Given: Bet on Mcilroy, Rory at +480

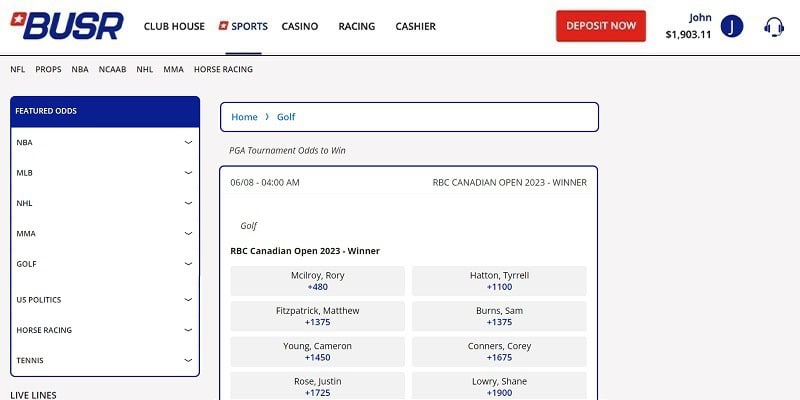Looking at the screenshot, I should pos(317,281).
